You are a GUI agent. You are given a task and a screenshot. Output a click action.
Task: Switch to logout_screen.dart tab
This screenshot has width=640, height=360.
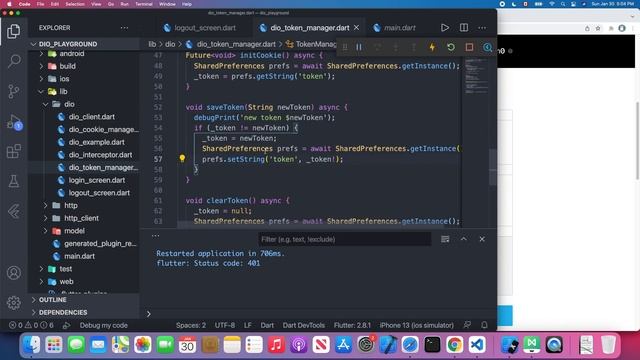pyautogui.click(x=200, y=28)
